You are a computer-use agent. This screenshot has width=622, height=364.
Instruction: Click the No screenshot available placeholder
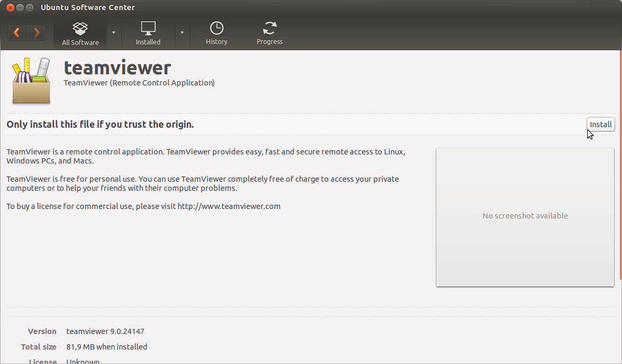(525, 217)
